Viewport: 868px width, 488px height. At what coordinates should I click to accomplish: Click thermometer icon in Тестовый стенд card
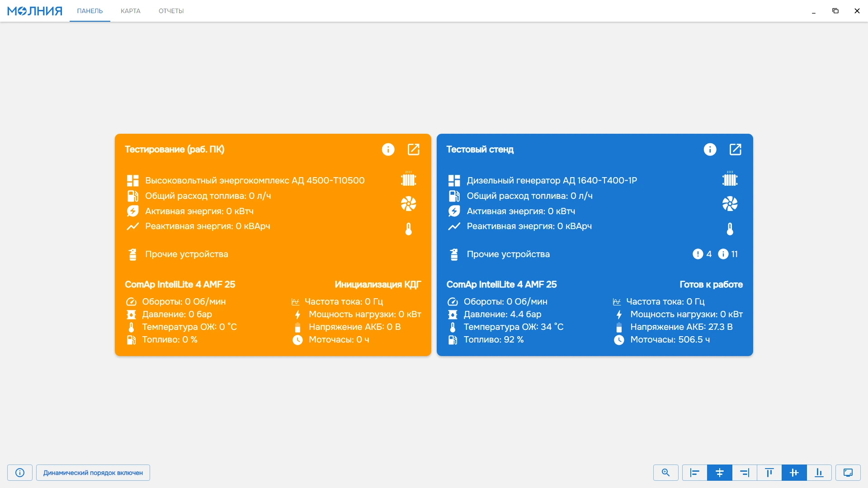730,229
